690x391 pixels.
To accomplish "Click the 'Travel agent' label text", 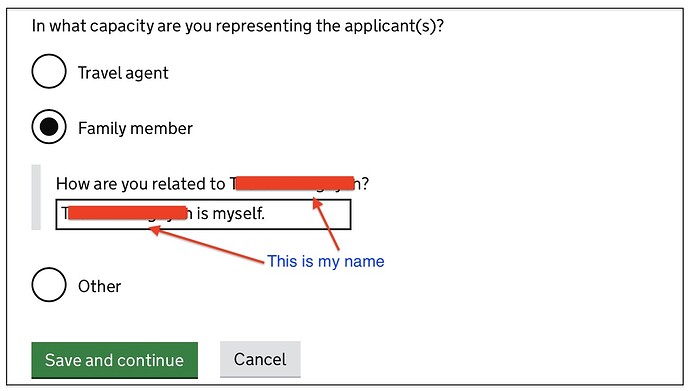I will click(x=123, y=73).
